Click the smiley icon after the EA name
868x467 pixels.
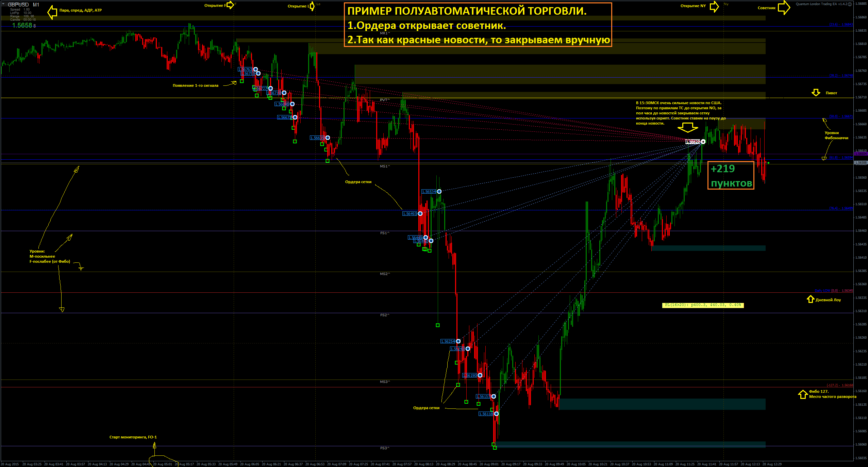click(x=850, y=4)
